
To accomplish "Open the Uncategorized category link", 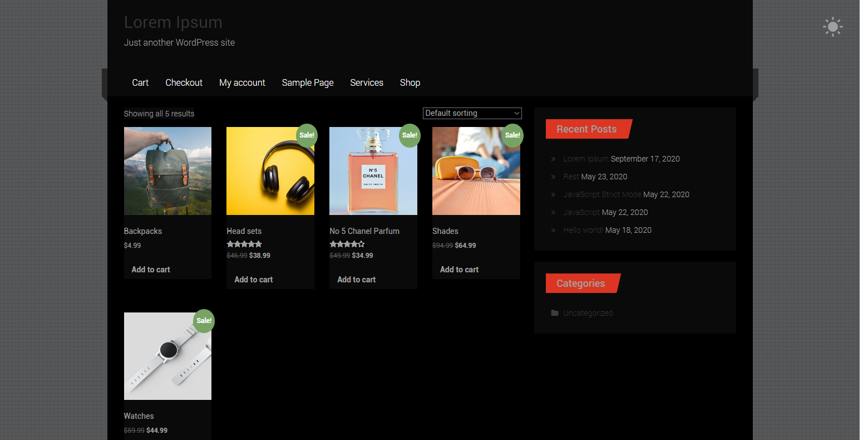I will point(588,313).
